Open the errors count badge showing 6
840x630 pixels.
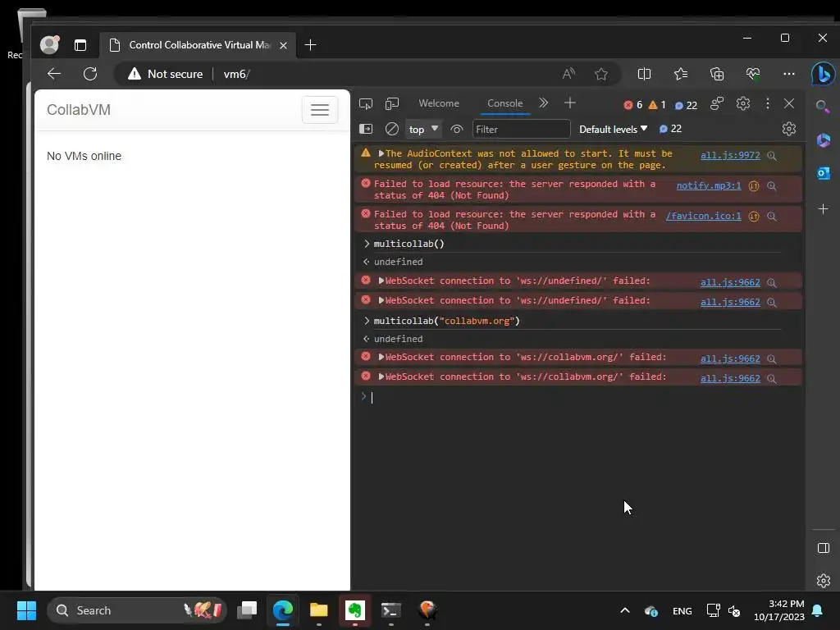tap(633, 105)
